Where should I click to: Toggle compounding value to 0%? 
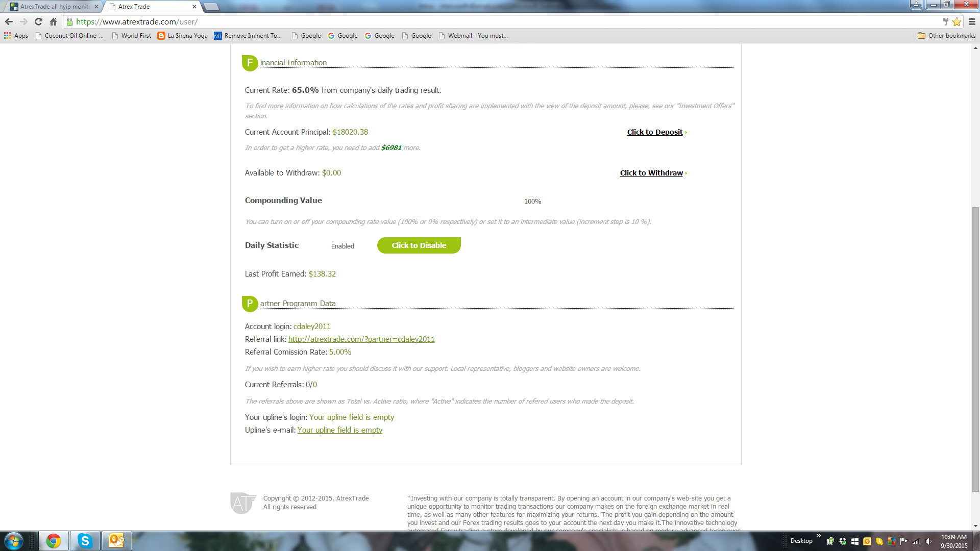[x=532, y=201]
